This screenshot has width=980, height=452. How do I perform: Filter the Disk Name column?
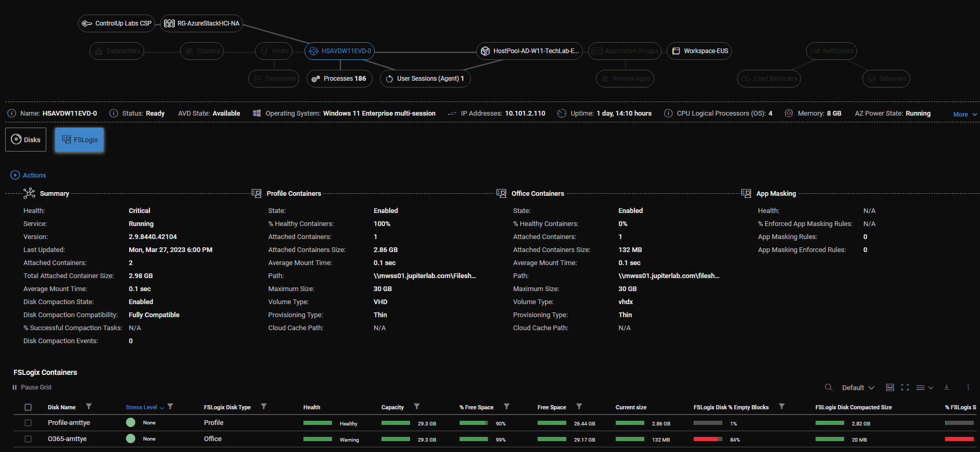click(89, 407)
